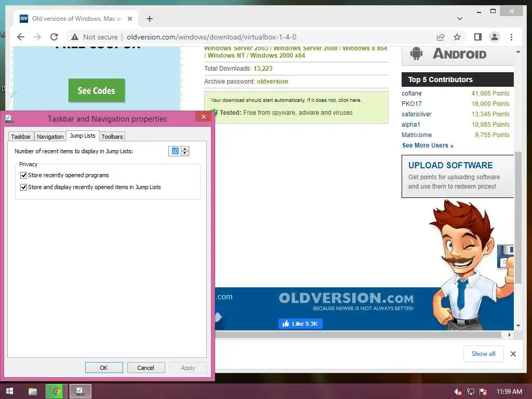Open File Explorer from taskbar
Screen dimensions: 532x399
tap(33, 391)
